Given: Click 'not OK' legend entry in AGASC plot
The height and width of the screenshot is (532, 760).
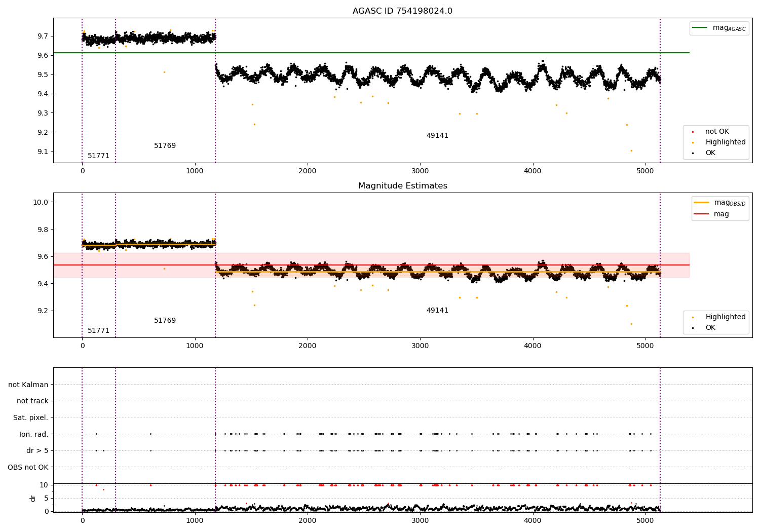Looking at the screenshot, I should coord(717,132).
